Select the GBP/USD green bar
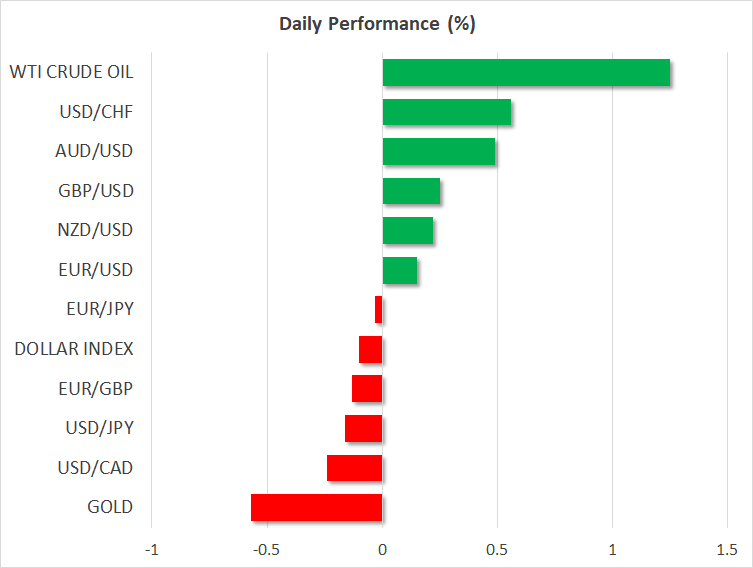 [411, 191]
